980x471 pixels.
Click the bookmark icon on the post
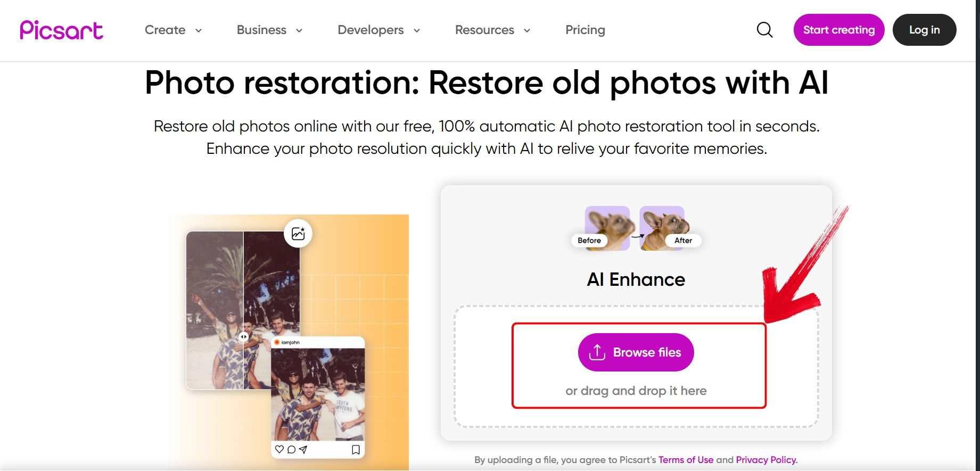tap(356, 450)
